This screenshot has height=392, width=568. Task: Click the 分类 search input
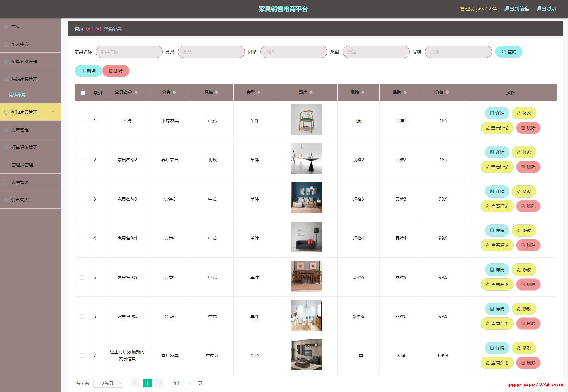(x=211, y=52)
